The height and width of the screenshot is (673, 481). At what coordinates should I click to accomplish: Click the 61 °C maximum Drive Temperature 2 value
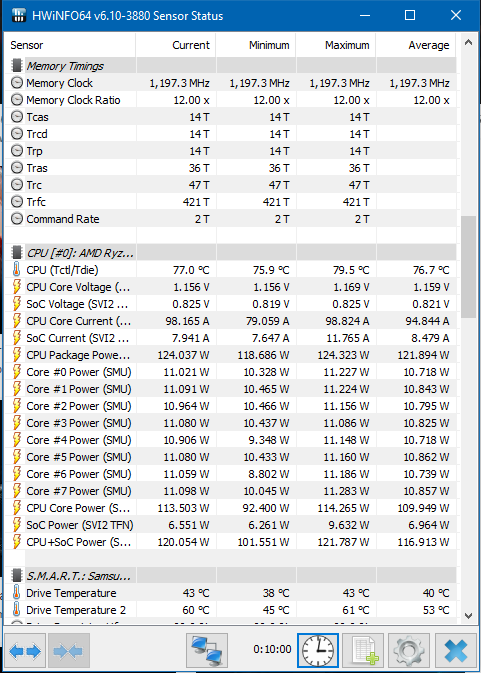click(x=356, y=610)
